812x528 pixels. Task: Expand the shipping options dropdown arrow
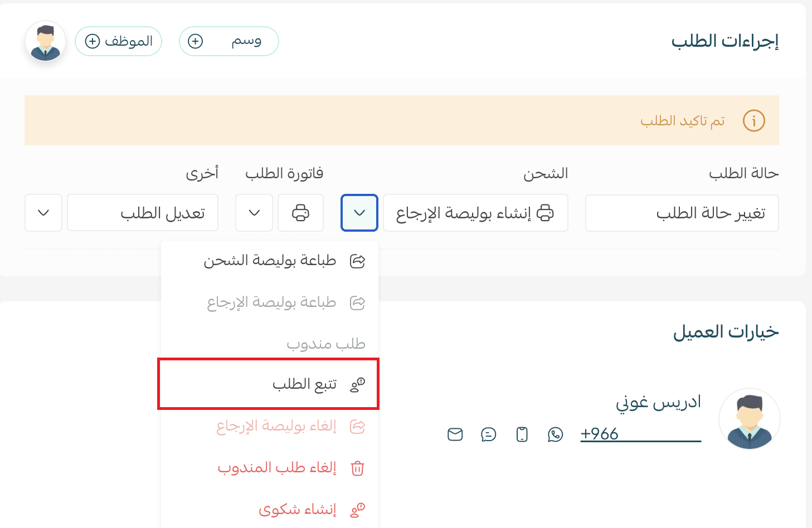359,213
